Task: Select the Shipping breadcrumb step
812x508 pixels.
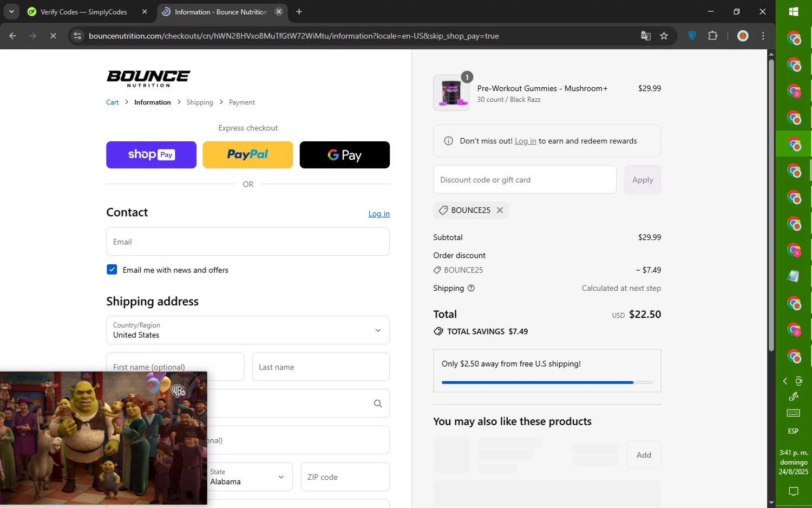Action: 200,102
